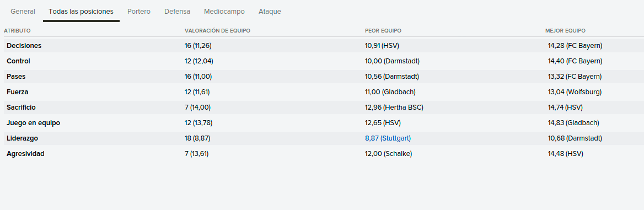Go to the Defensa tab

click(x=177, y=12)
